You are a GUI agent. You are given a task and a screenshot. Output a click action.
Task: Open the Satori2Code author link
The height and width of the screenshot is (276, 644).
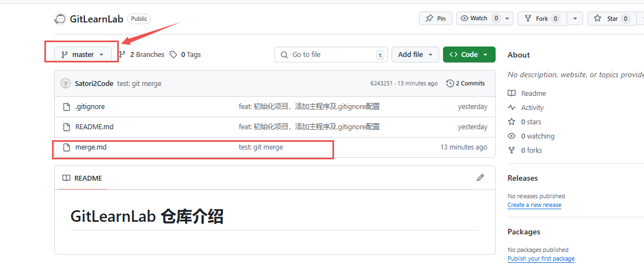coord(94,83)
